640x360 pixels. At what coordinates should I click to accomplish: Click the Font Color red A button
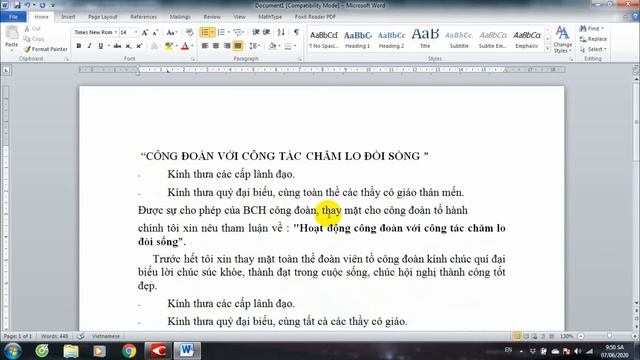(185, 46)
